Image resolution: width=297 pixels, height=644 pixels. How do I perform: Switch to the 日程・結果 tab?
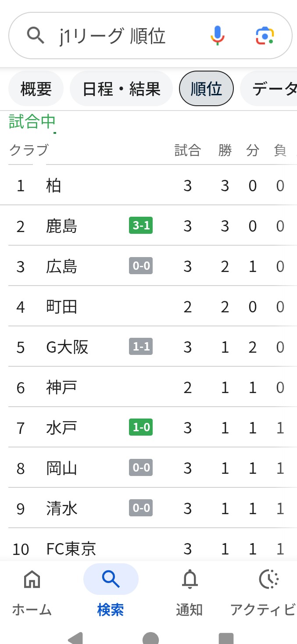121,89
